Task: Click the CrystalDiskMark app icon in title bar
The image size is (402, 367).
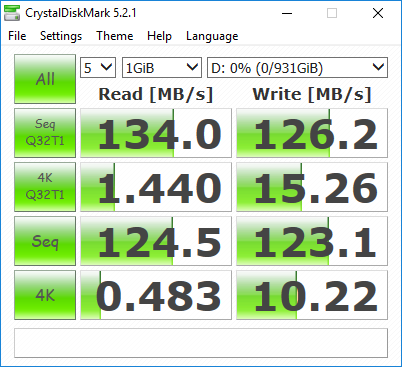Action: 12,13
